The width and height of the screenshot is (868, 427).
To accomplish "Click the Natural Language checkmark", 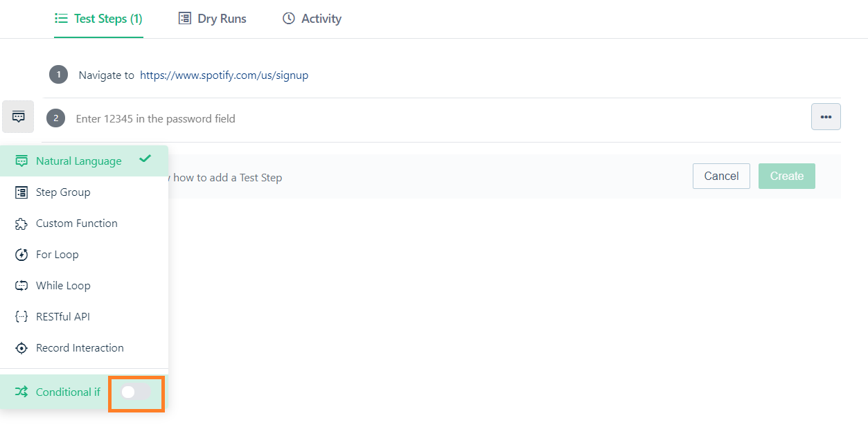I will tap(145, 158).
